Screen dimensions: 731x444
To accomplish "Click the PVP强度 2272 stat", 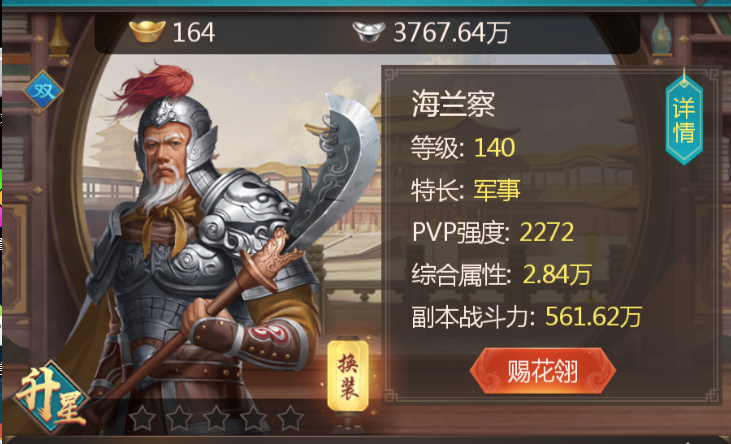I will 493,232.
